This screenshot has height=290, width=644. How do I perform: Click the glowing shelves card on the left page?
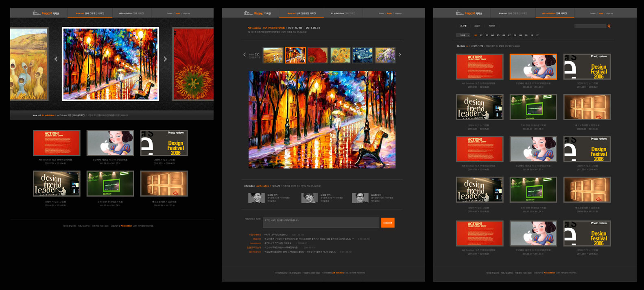164,184
